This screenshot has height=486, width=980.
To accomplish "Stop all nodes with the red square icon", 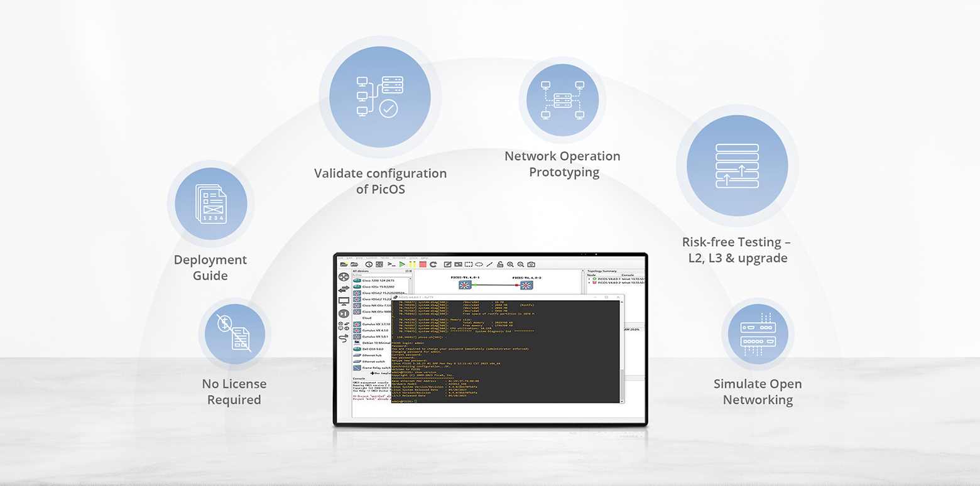I will point(422,264).
